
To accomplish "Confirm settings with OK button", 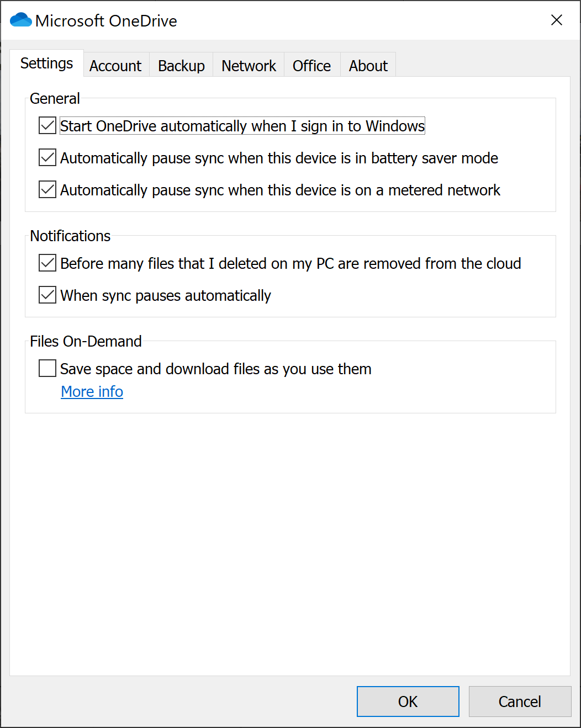I will tap(408, 702).
